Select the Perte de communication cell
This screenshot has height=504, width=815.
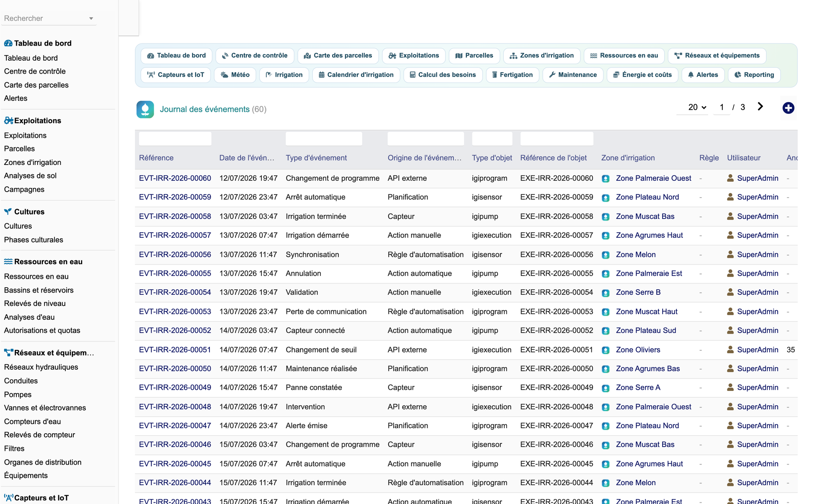326,311
